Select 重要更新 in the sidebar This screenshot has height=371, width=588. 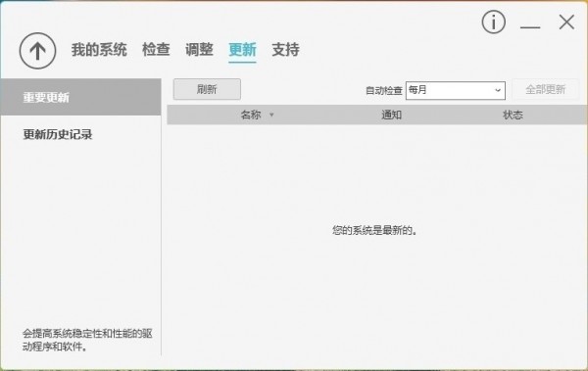point(80,97)
